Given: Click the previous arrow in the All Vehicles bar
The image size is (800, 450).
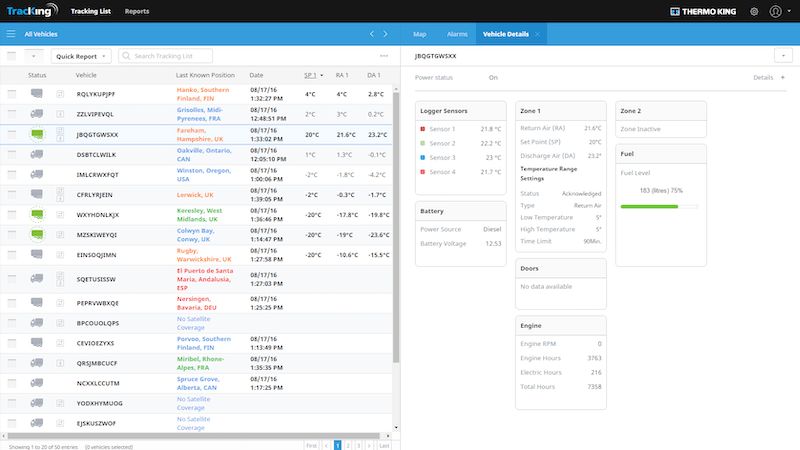Looking at the screenshot, I should click(372, 34).
